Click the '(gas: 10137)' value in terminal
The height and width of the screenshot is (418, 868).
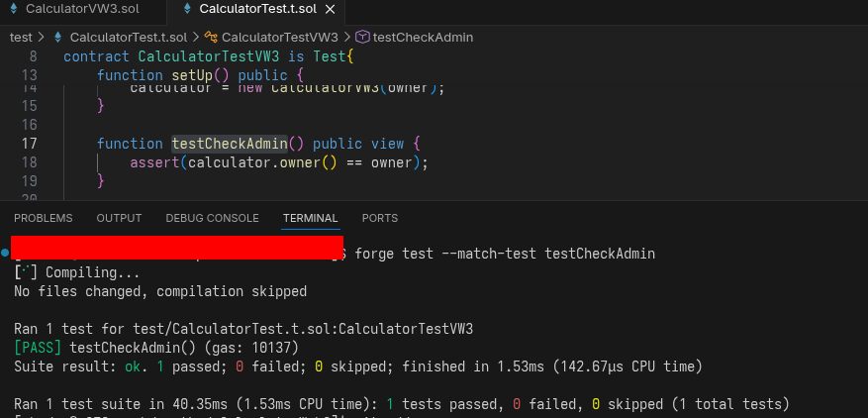click(x=251, y=348)
